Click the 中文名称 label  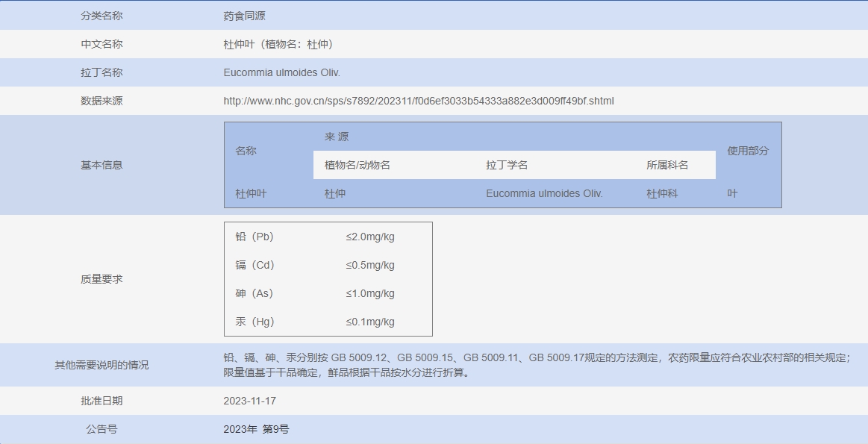[x=102, y=44]
